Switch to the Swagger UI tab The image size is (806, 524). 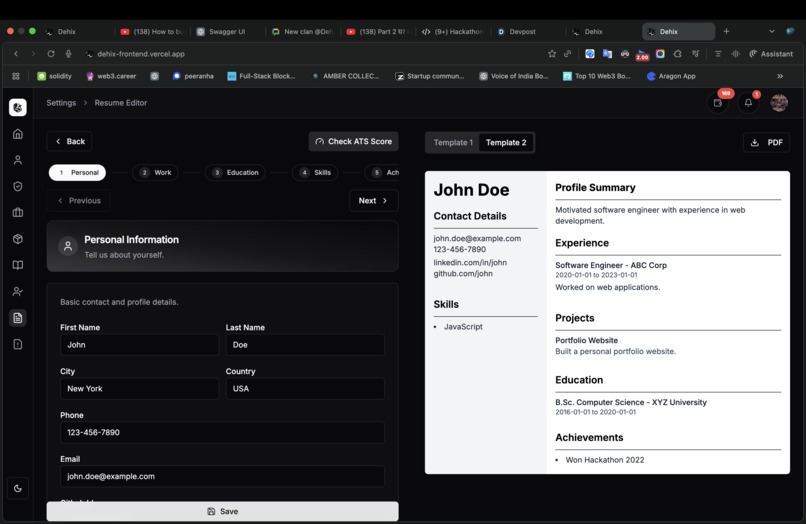click(x=227, y=31)
